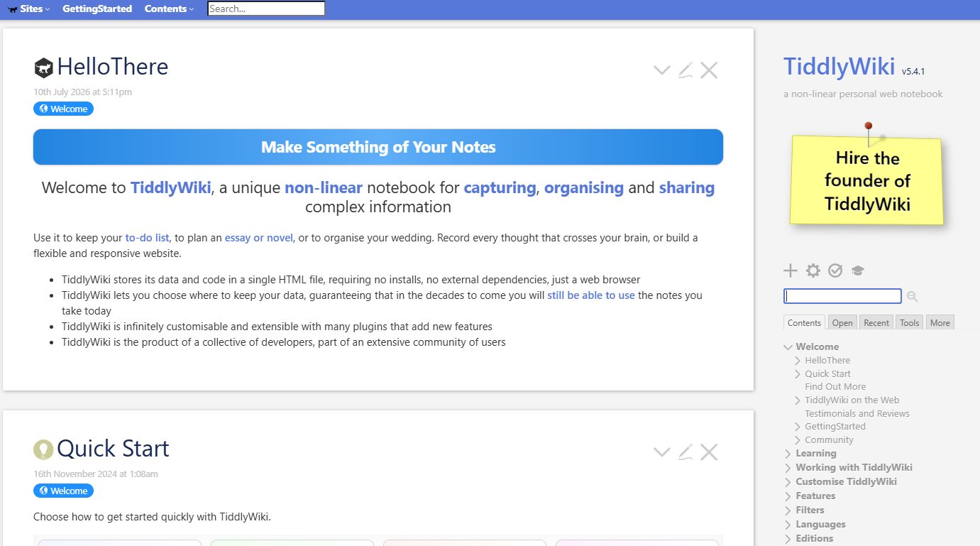
Task: Select the Contents sidebar tab
Action: [804, 322]
